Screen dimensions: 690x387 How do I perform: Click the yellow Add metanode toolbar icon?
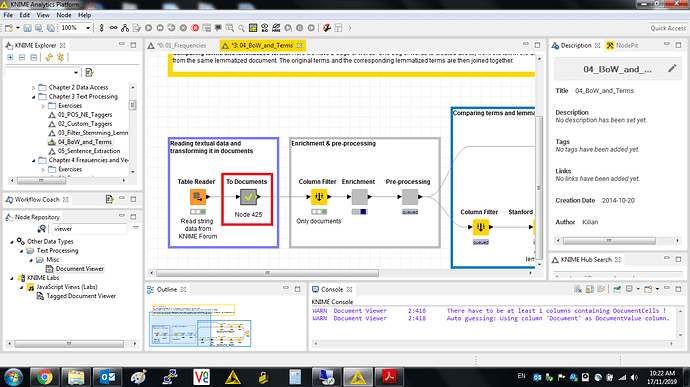point(253,28)
